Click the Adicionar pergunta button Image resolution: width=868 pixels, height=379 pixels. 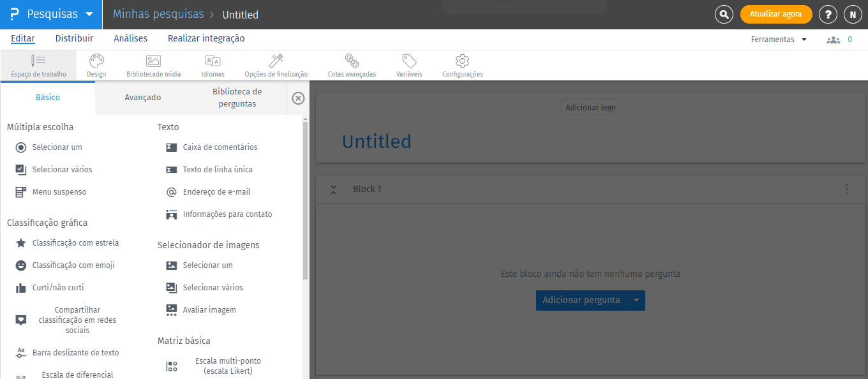pyautogui.click(x=581, y=300)
